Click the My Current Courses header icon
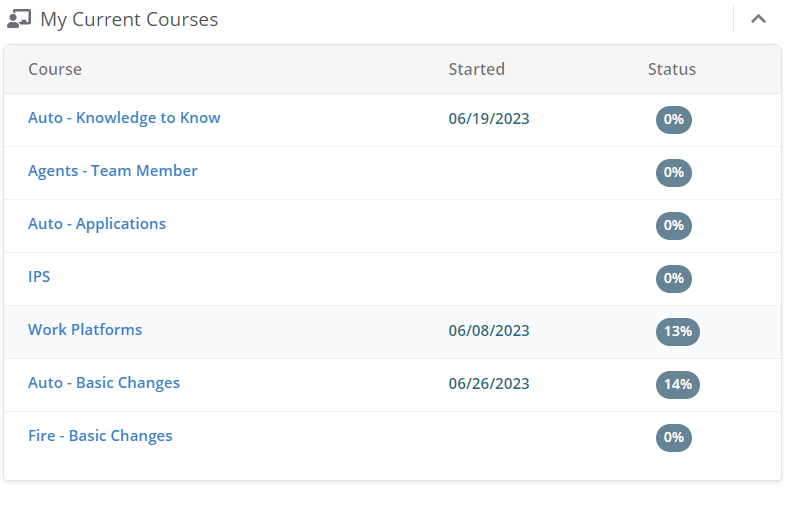801x511 pixels. [19, 19]
